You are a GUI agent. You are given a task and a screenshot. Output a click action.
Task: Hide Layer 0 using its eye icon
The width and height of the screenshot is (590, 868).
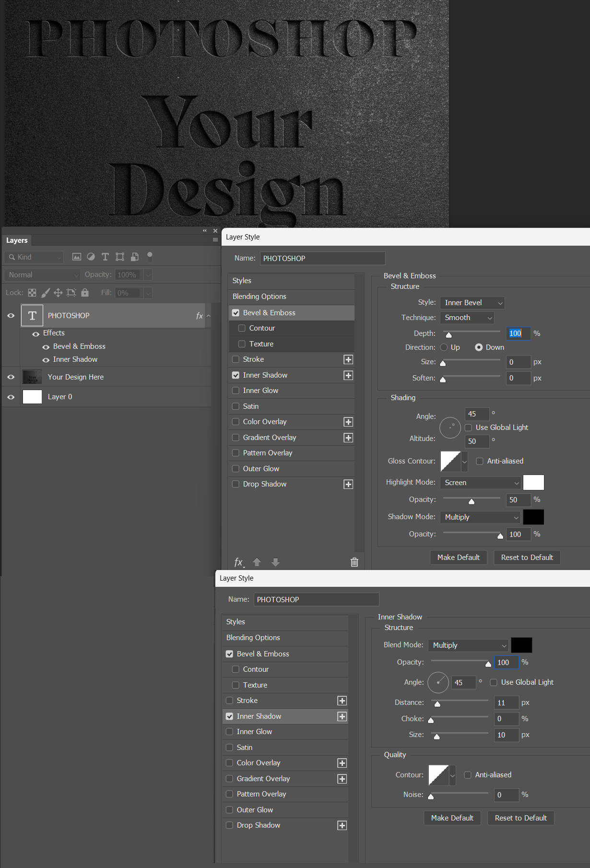(11, 397)
